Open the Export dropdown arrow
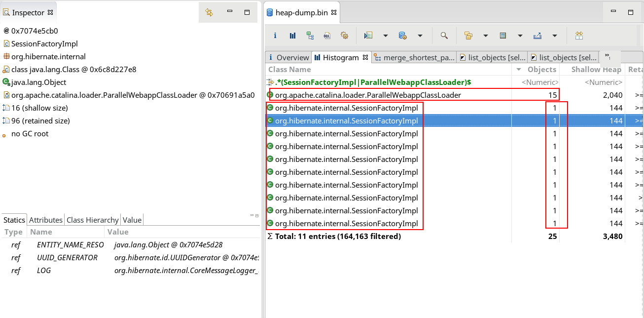This screenshot has width=644, height=318. pyautogui.click(x=555, y=36)
